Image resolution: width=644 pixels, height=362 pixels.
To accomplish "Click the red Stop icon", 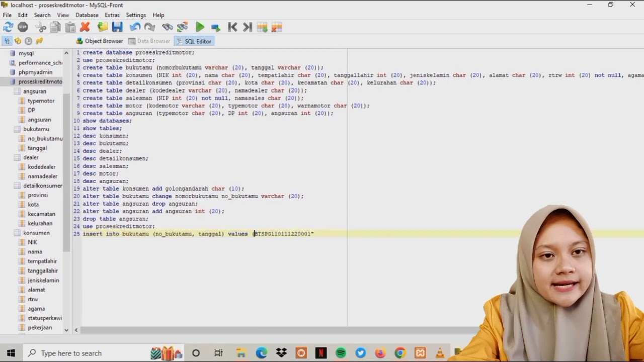I will click(x=23, y=27).
